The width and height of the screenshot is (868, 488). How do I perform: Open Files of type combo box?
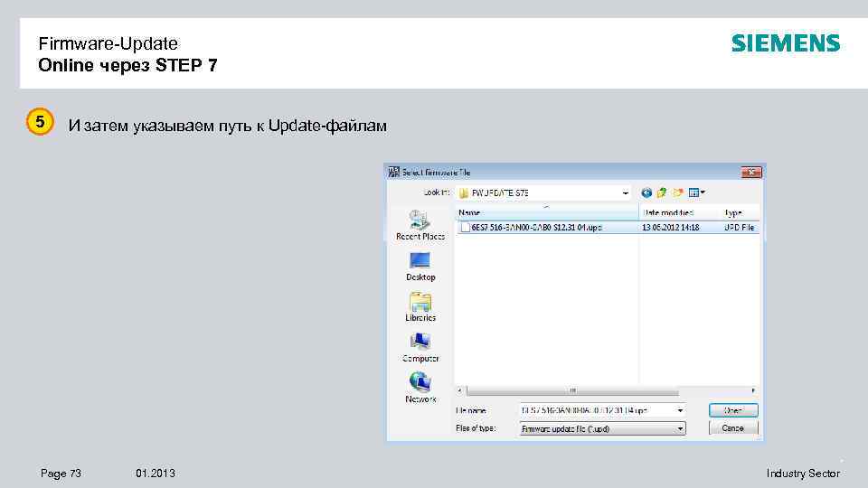(x=602, y=428)
